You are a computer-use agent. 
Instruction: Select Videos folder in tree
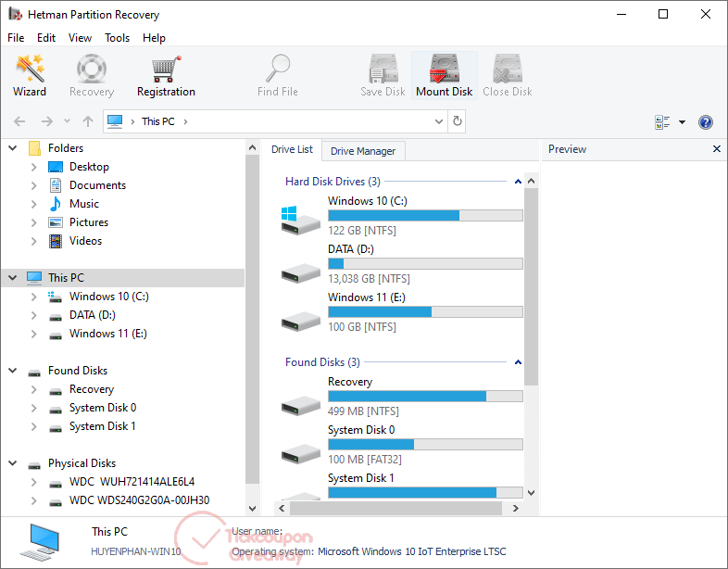click(85, 241)
